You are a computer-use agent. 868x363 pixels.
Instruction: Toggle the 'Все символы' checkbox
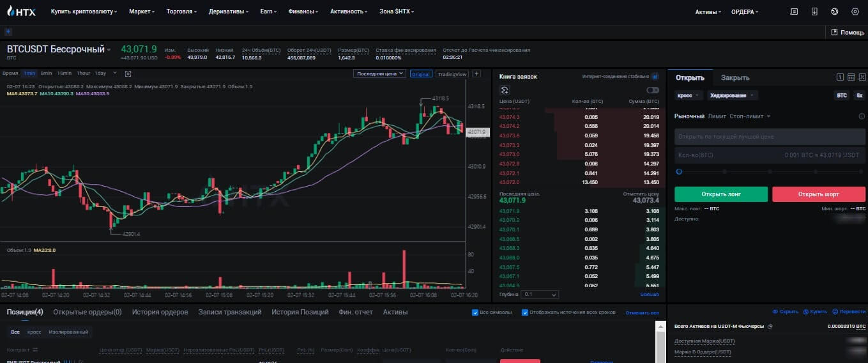tap(475, 313)
